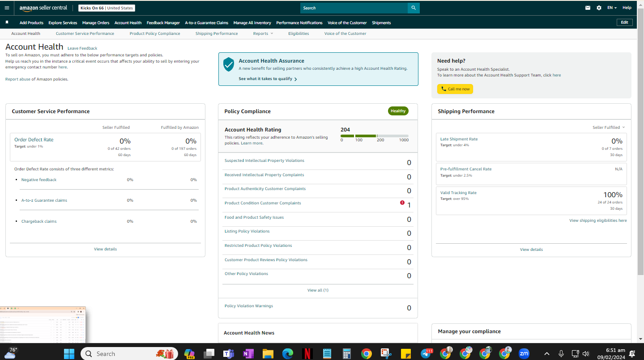644x360 pixels.
Task: Select the Account Health sub-tab
Action: tap(26, 34)
